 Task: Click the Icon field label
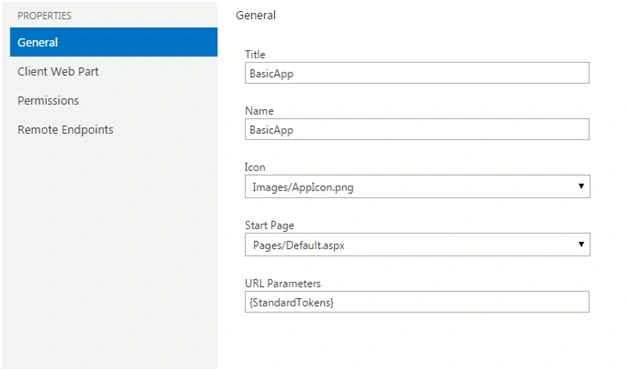pyautogui.click(x=255, y=167)
